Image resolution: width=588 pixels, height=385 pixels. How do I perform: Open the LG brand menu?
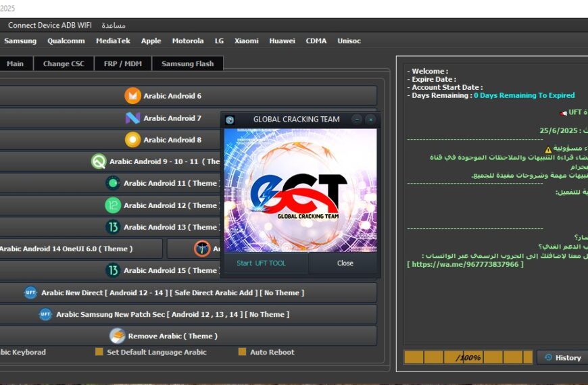tap(220, 41)
